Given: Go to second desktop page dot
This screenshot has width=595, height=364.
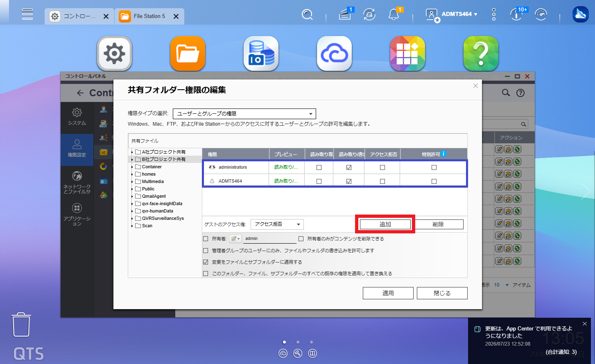Looking at the screenshot, I should pos(298,342).
